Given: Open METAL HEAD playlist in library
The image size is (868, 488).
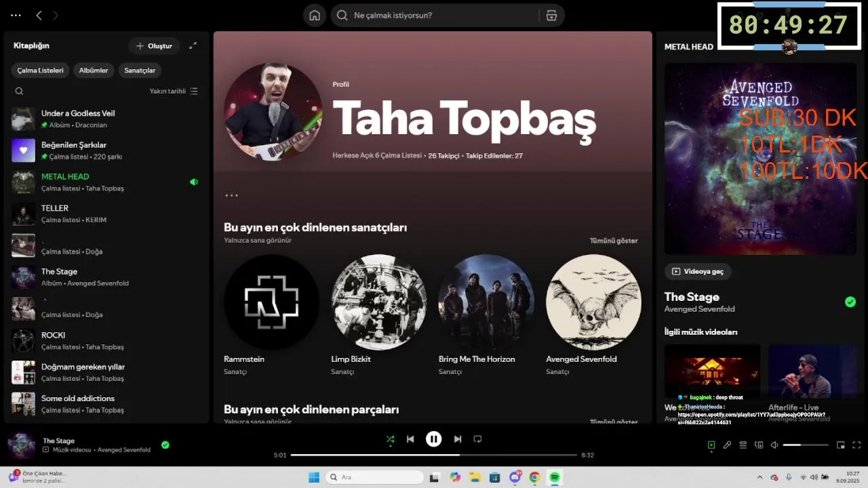Looking at the screenshot, I should (x=107, y=182).
